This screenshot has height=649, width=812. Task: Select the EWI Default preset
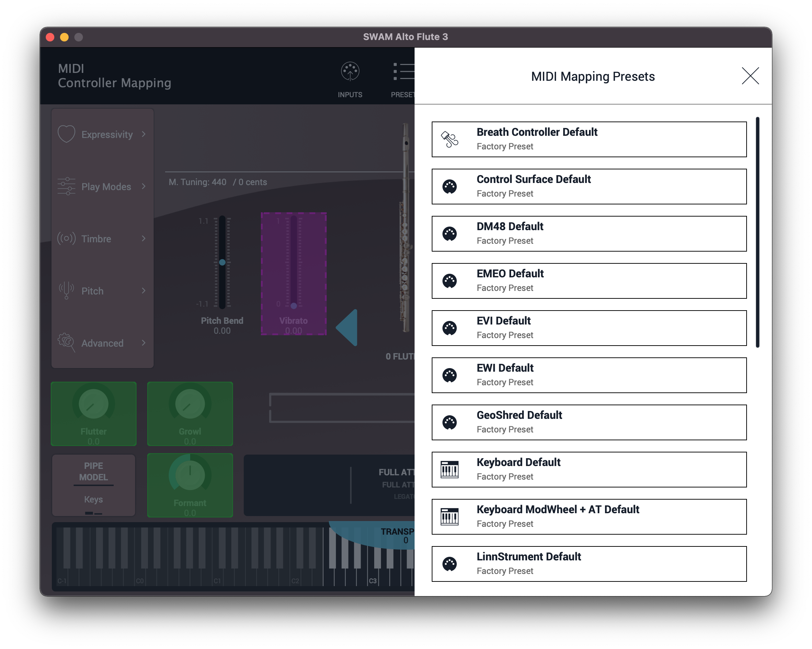pyautogui.click(x=589, y=375)
